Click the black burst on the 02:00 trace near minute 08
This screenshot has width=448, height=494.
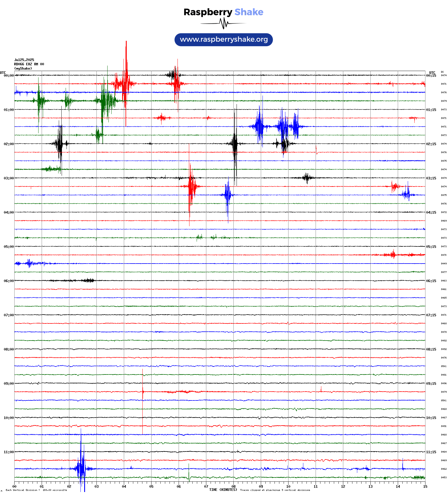pyautogui.click(x=235, y=144)
